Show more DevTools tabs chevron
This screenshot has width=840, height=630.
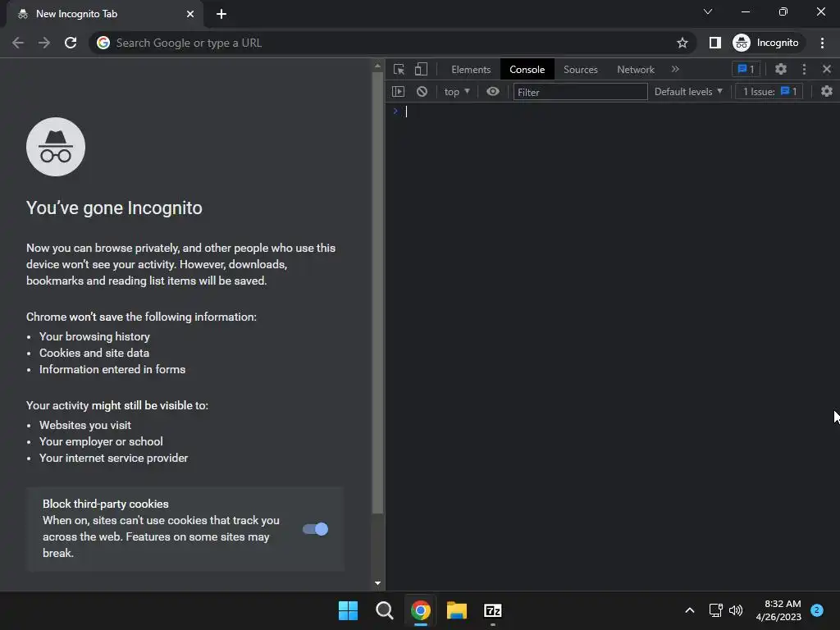675,69
